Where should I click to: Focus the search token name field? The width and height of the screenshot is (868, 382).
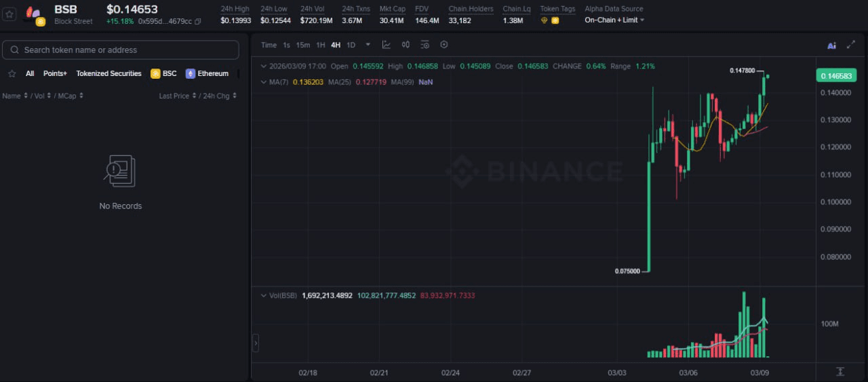point(121,50)
